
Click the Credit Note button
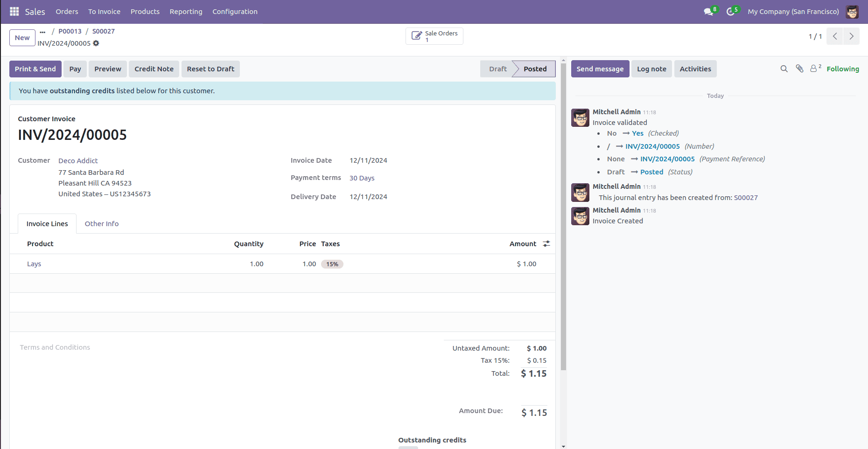[154, 69]
